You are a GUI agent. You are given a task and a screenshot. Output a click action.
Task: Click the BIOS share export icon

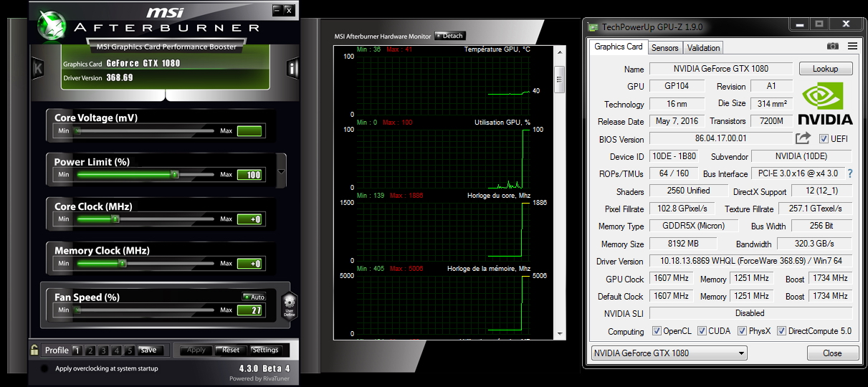[803, 138]
